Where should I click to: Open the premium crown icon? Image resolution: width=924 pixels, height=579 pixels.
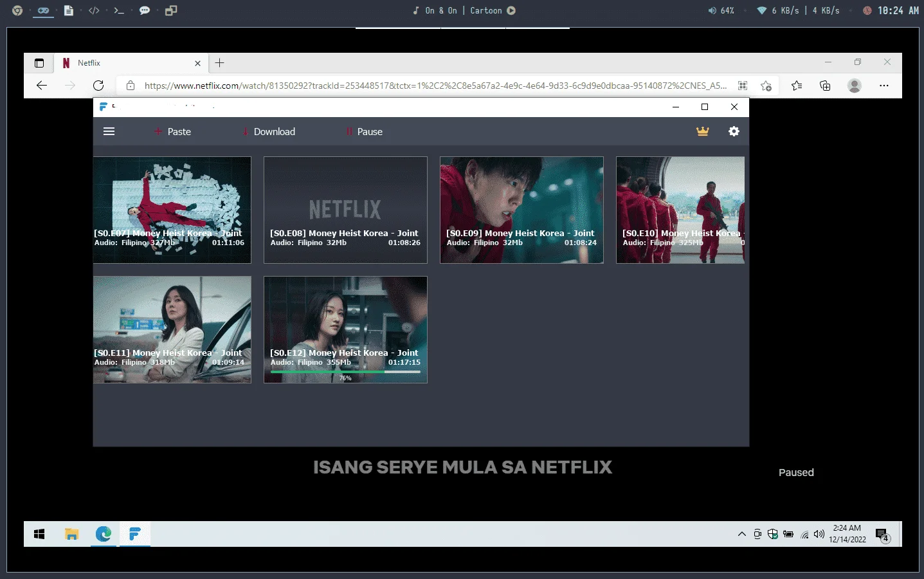tap(702, 131)
